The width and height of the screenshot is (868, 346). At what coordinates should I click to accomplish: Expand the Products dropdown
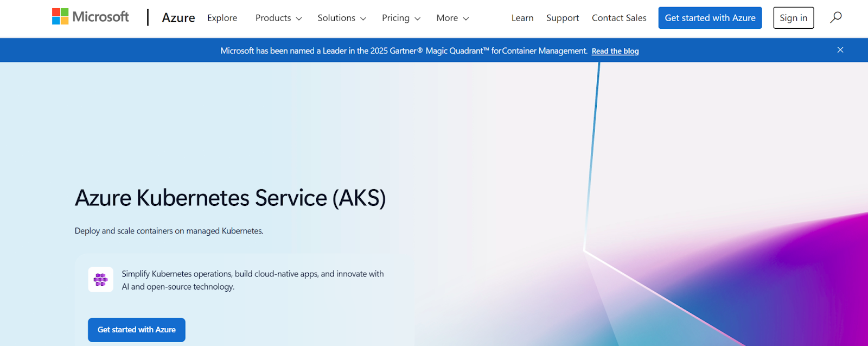pos(278,18)
